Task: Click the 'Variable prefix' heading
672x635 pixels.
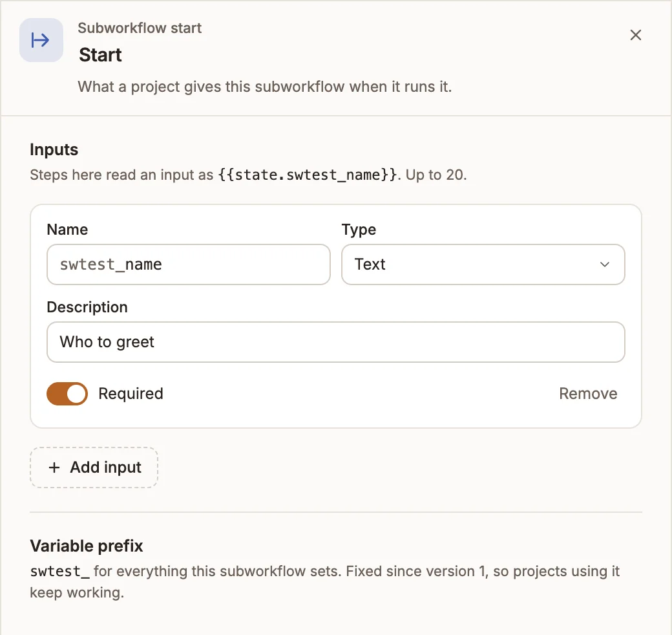Action: click(x=87, y=546)
